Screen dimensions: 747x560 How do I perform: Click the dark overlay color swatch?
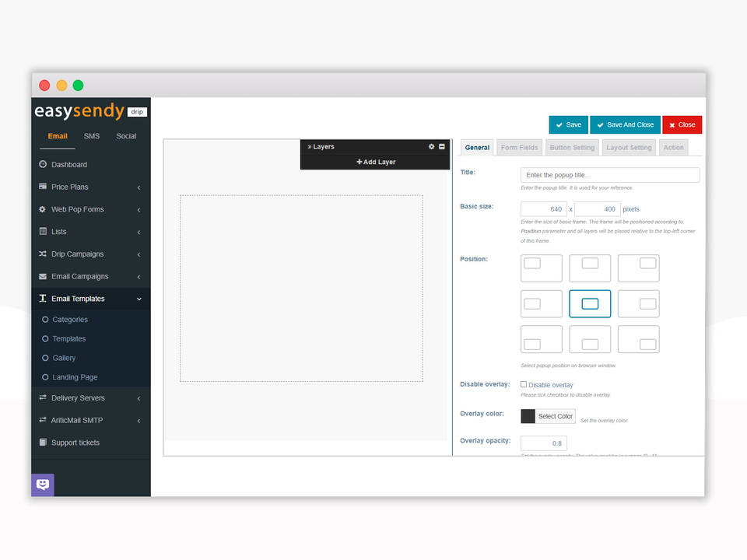(x=528, y=416)
